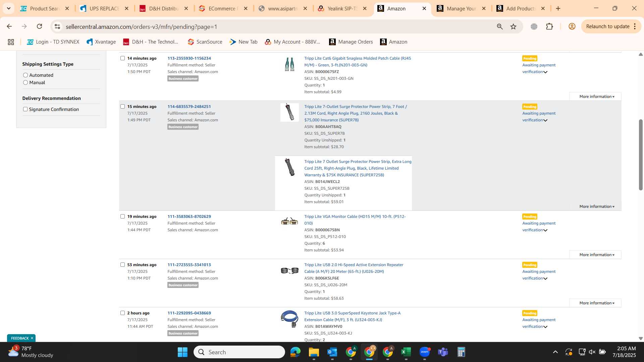Screen dimensions: 644x362
Task: Open the tab search dropdown arrow
Action: point(8,8)
